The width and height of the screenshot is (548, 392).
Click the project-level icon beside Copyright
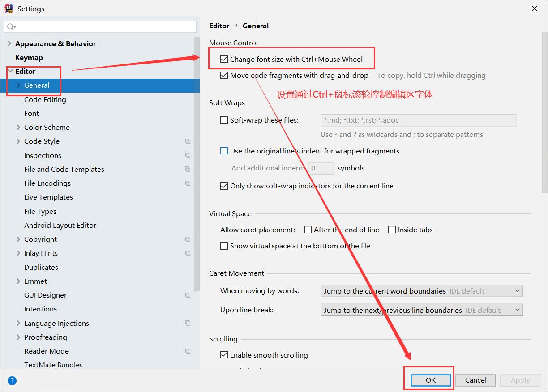point(188,239)
